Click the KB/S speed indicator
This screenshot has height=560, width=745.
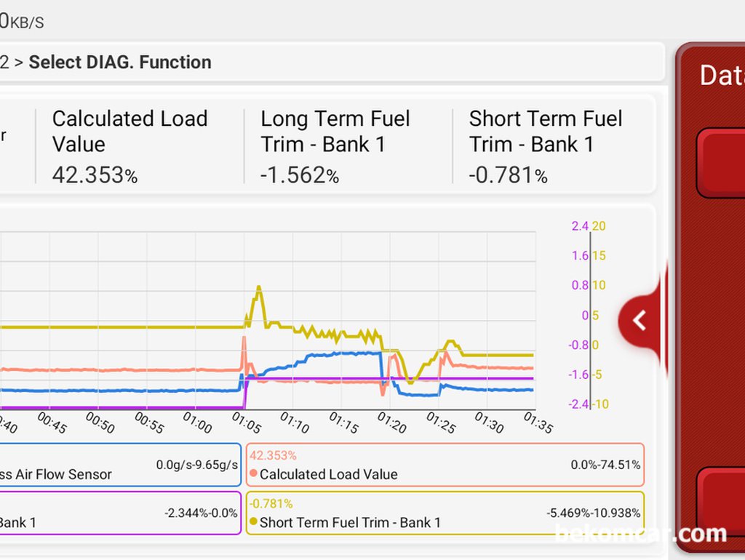(x=22, y=21)
